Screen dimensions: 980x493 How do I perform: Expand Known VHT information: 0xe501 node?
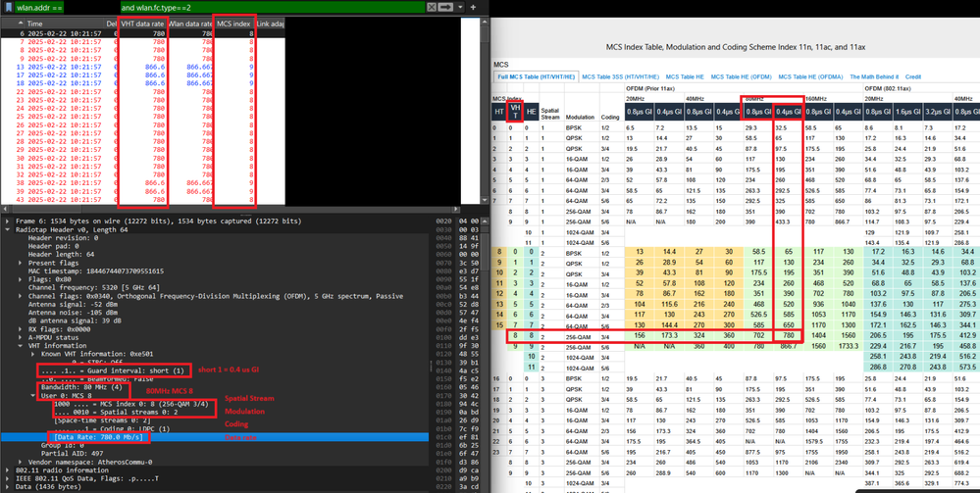coord(33,354)
